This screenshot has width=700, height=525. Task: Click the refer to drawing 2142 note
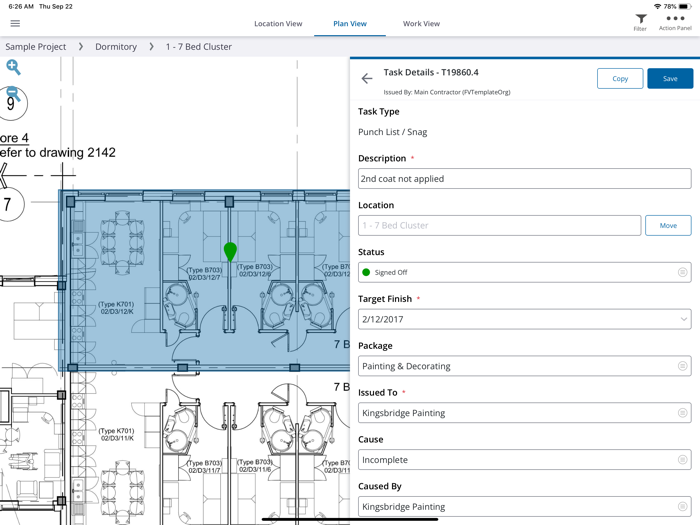point(58,153)
